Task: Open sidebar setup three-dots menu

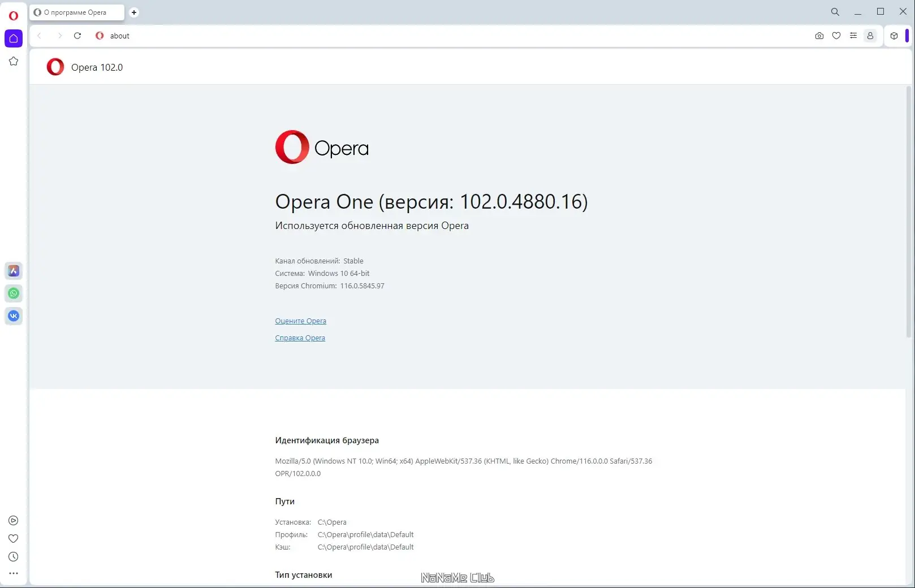Action: pos(14,573)
